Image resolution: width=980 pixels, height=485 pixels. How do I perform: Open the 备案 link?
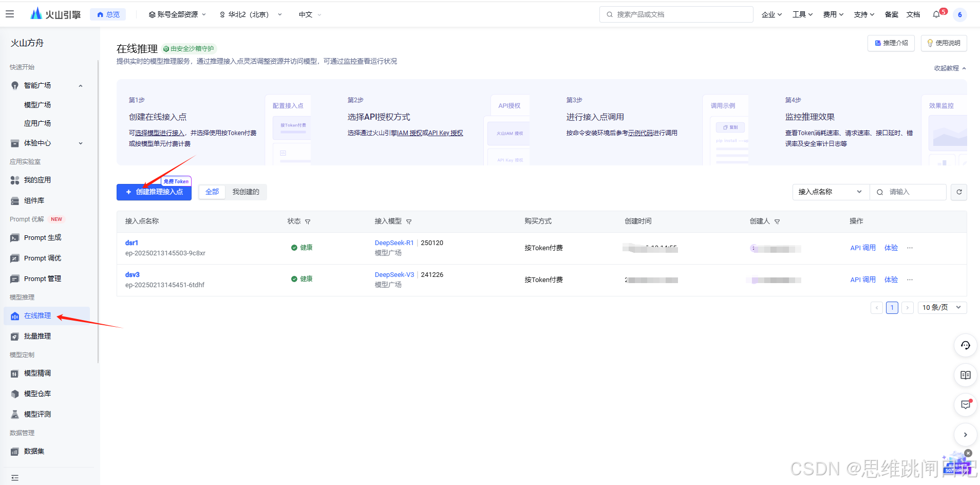(x=892, y=14)
